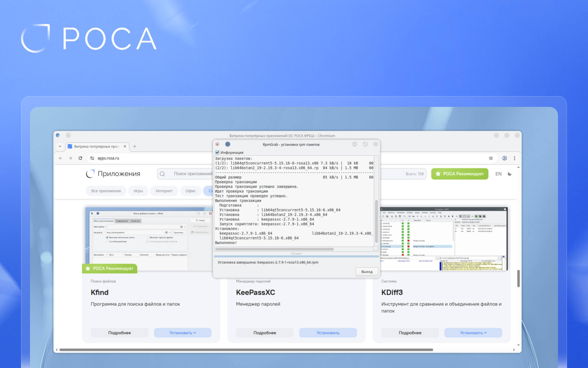The width and height of the screenshot is (588, 368).
Task: Expand Установить dropdown for KDiff3
Action: [473, 333]
